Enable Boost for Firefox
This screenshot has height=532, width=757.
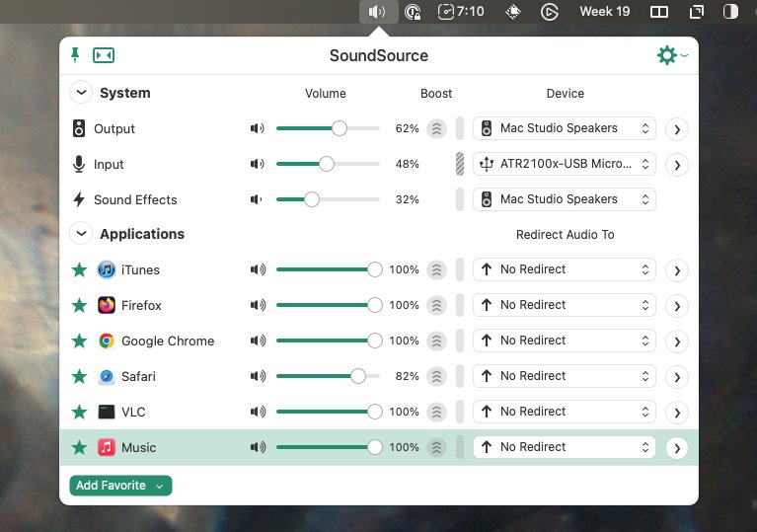(436, 306)
